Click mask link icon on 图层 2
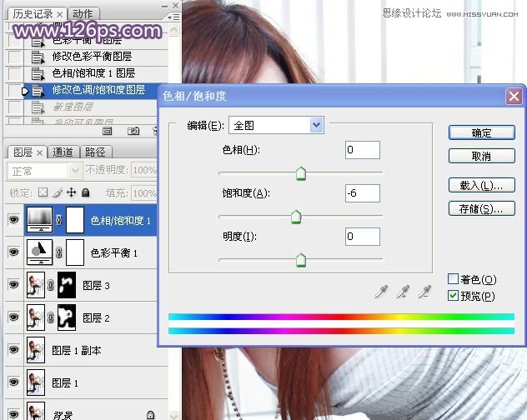Screen dimensions: 527x420 tap(50, 317)
